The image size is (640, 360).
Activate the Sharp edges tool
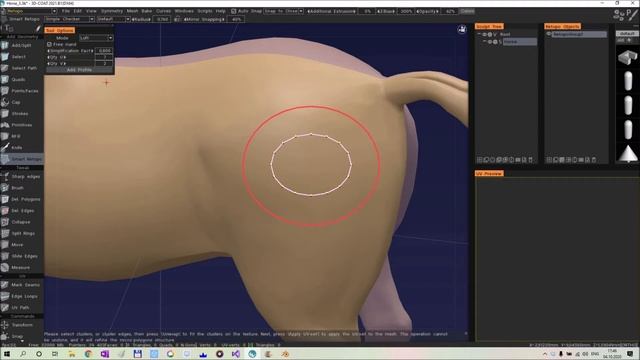pyautogui.click(x=22, y=177)
